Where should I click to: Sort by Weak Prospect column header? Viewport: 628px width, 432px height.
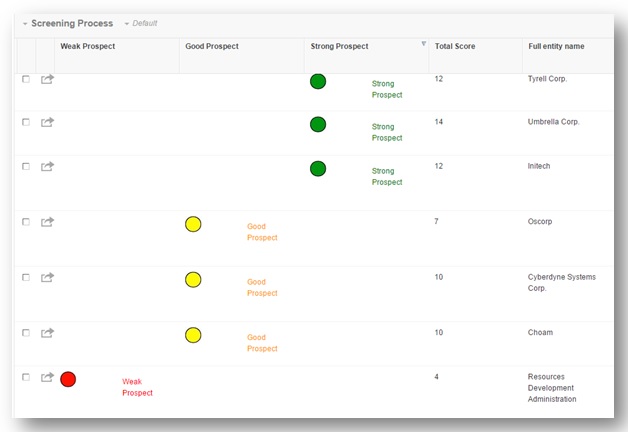(x=88, y=46)
